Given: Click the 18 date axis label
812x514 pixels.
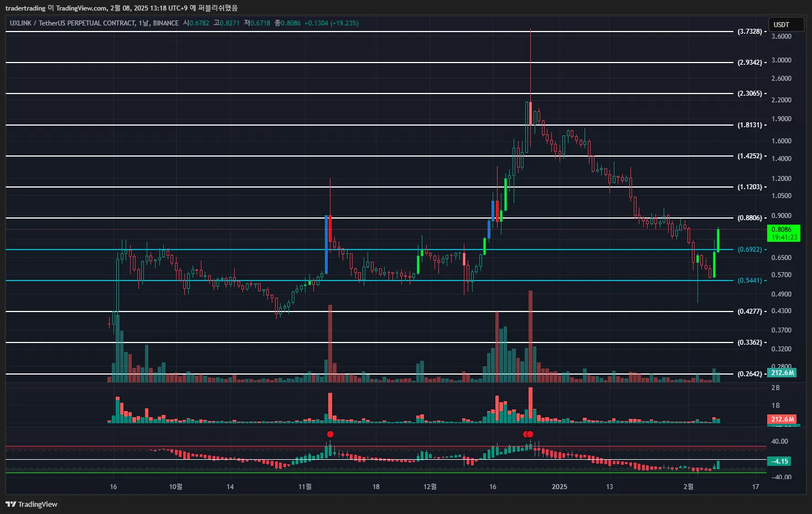Looking at the screenshot, I should click(376, 487).
